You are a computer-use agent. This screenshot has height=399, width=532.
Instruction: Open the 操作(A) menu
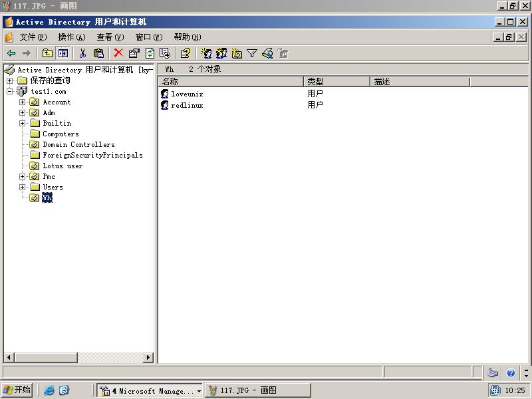(x=72, y=37)
